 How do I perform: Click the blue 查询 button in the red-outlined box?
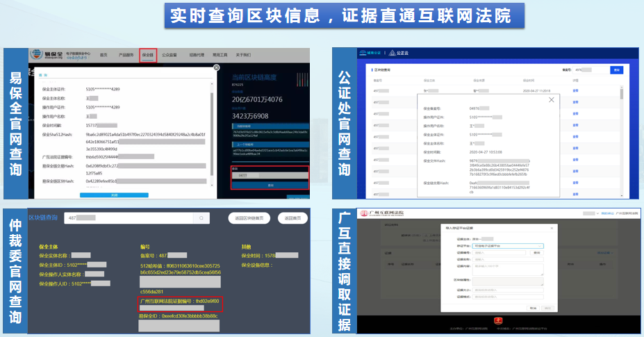pyautogui.click(x=270, y=186)
